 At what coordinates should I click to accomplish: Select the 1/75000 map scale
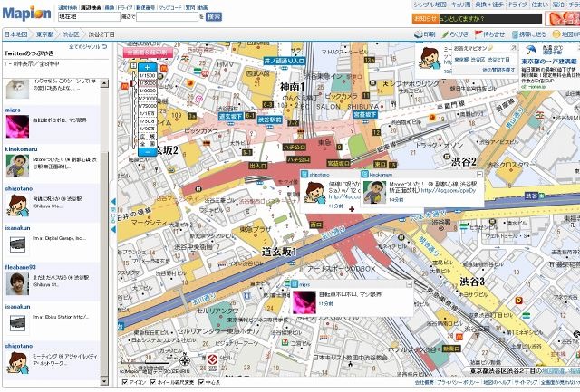click(x=147, y=106)
